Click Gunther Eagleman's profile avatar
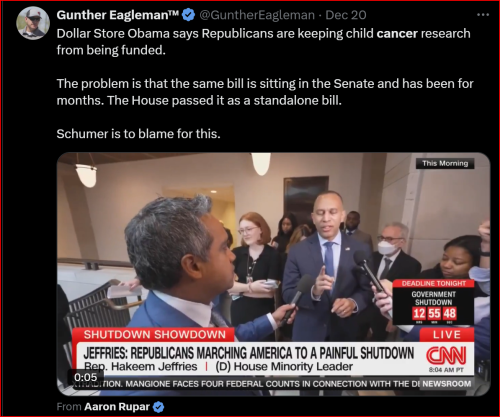Image resolution: width=500 pixels, height=417 pixels. coord(33,23)
